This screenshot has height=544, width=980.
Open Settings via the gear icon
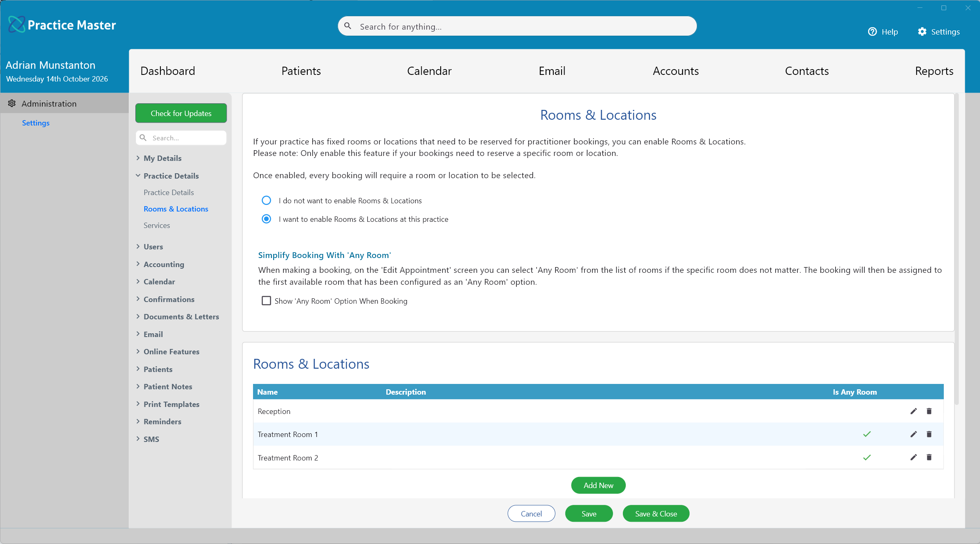(922, 32)
